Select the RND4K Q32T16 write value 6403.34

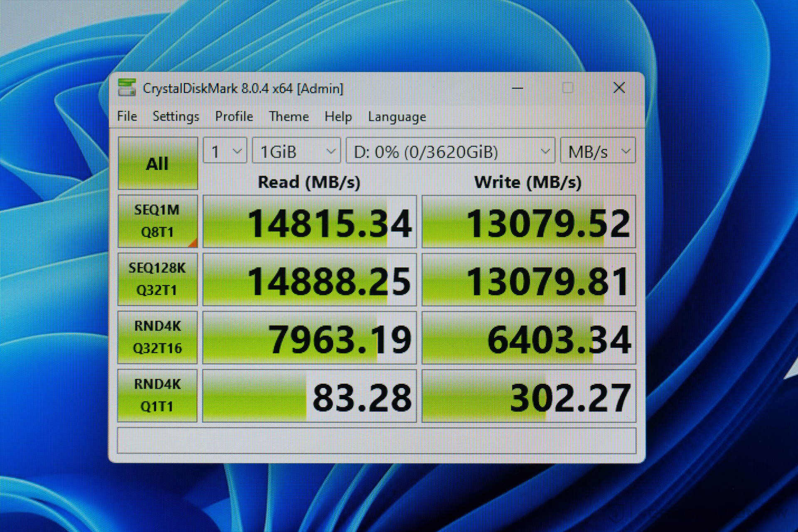[x=529, y=338]
